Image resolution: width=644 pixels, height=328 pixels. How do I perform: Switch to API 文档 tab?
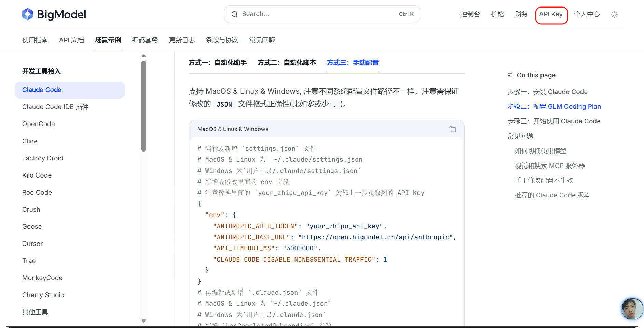click(72, 40)
